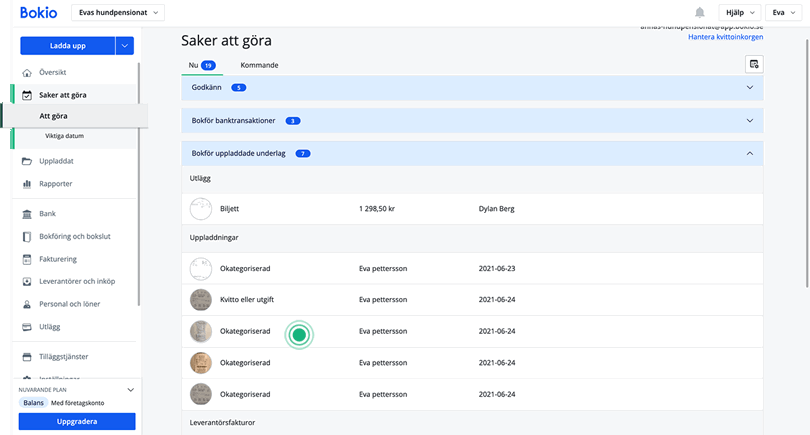Click calendar settings icon at top right of list
Image resolution: width=810 pixels, height=435 pixels.
(754, 64)
